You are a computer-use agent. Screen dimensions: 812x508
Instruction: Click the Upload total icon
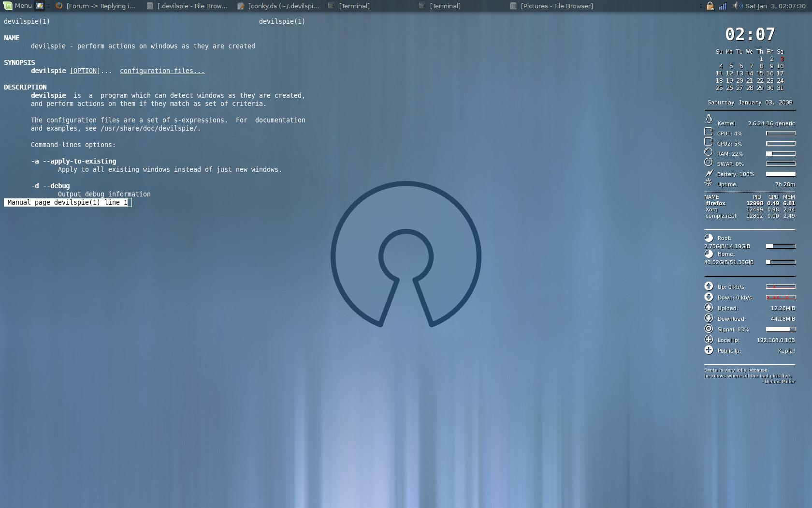[x=709, y=307]
